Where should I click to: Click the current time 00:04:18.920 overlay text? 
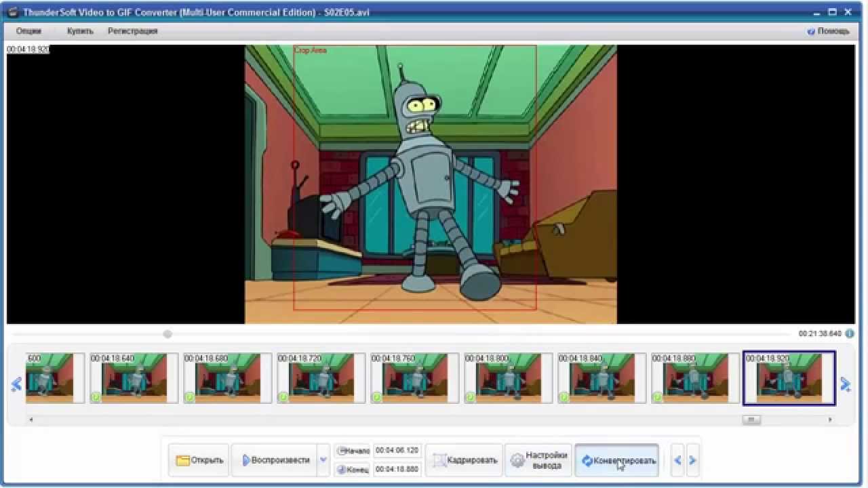(x=28, y=49)
